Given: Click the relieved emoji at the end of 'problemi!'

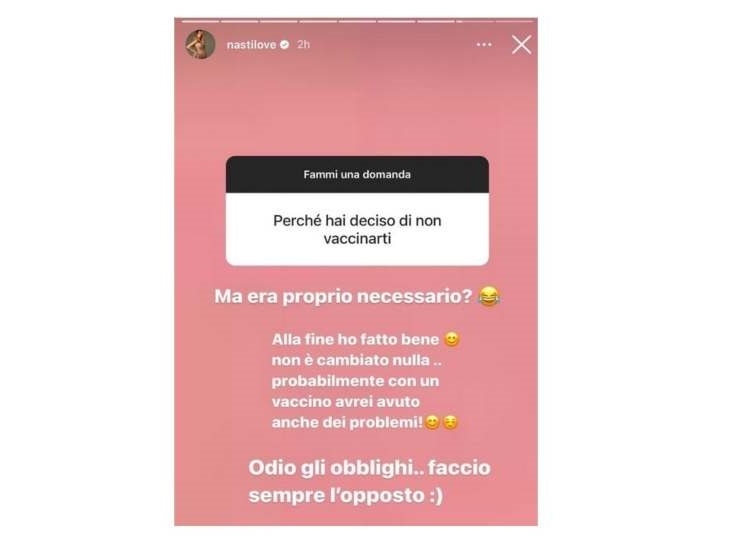Looking at the screenshot, I should tap(450, 422).
